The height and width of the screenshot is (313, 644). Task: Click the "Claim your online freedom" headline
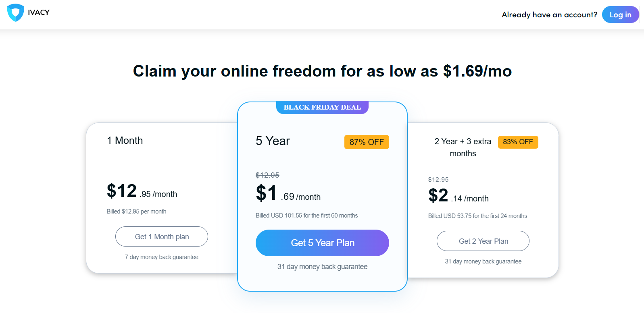pos(322,71)
